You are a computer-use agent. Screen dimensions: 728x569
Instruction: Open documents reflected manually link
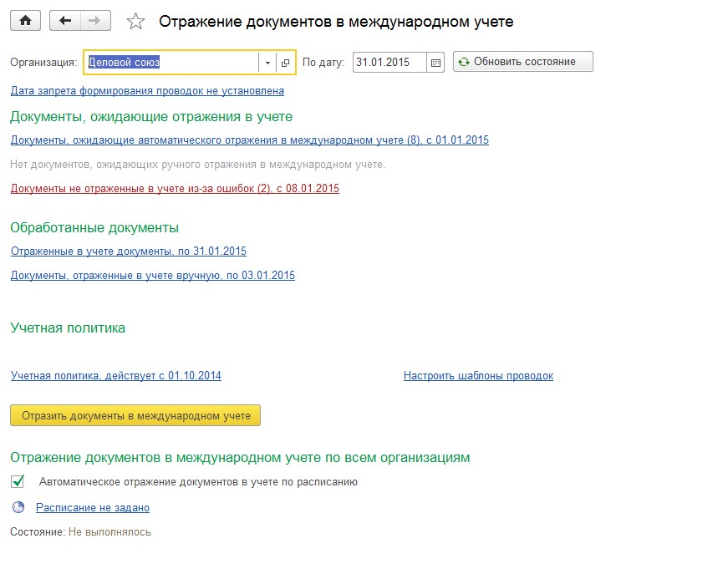pos(152,275)
